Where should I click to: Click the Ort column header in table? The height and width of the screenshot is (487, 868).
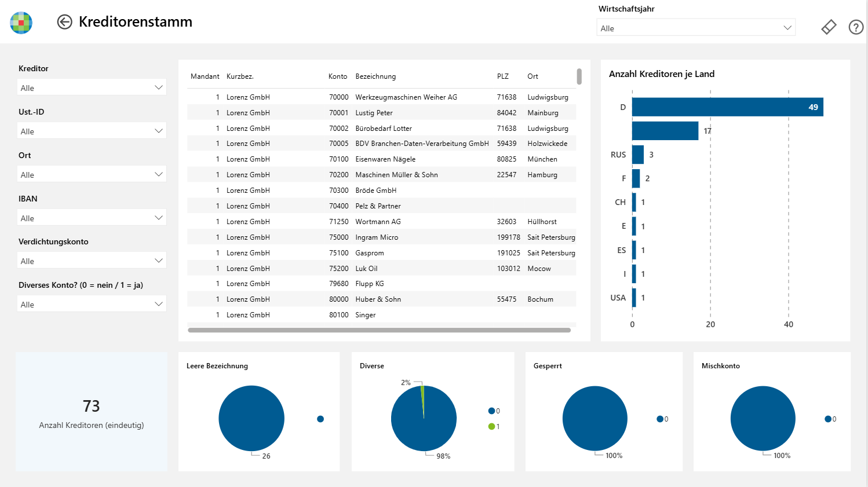pos(533,76)
